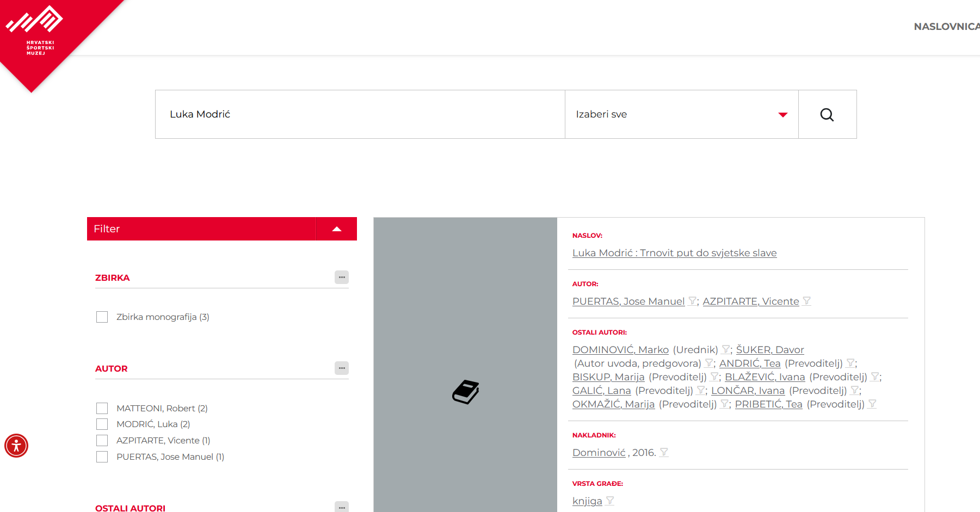
Task: Select the PUERTAS, Jose Manuel checkbox
Action: [x=102, y=457]
